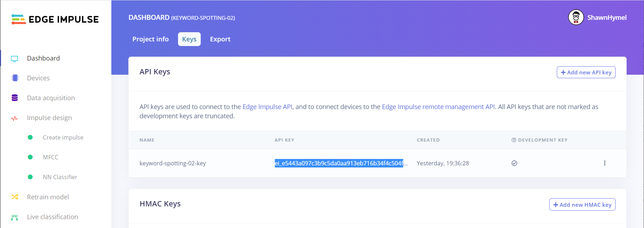
Task: Click the EDGE IMPULSE brand text
Action: coord(64,19)
